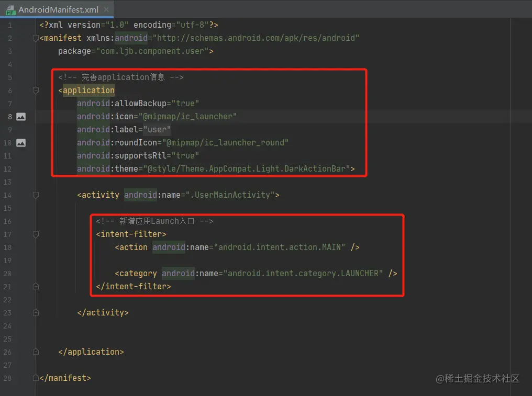Screen dimensions: 532x396
Task: Click the android.intent.category.LAUNCHER string value
Action: [x=304, y=273]
